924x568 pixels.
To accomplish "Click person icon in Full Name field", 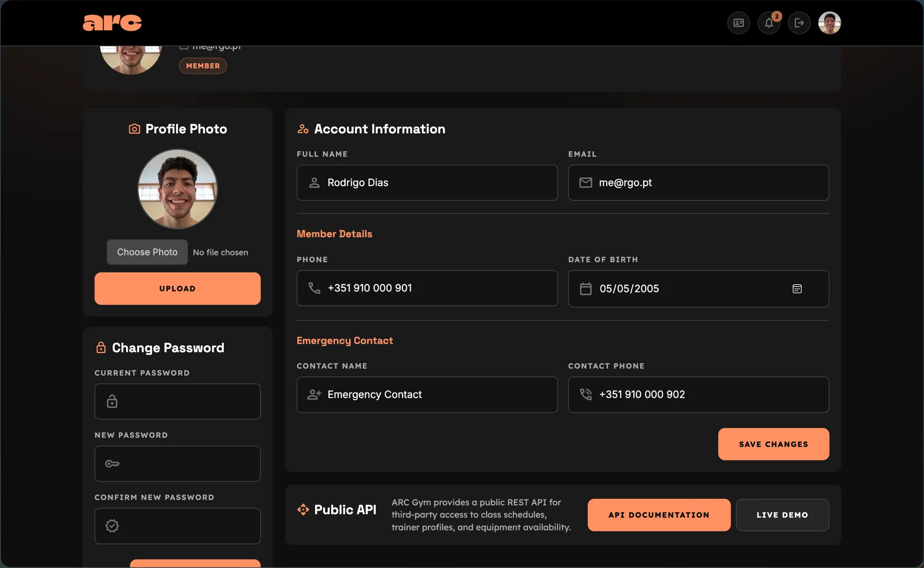I will [x=314, y=183].
